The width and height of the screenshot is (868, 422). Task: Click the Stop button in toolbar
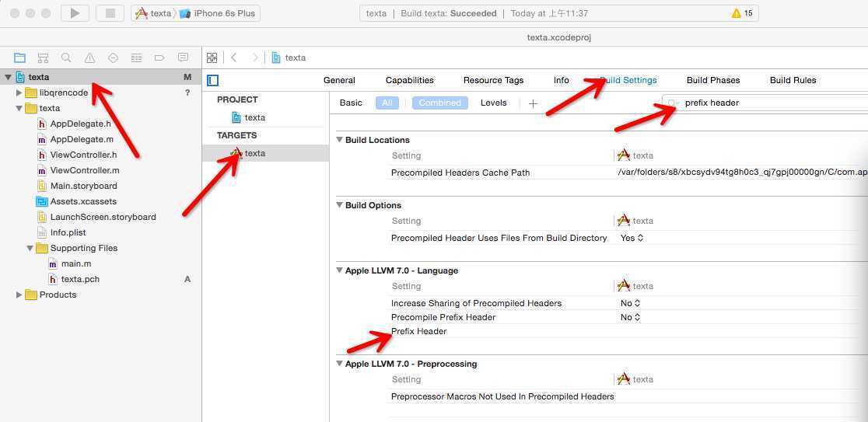point(110,13)
